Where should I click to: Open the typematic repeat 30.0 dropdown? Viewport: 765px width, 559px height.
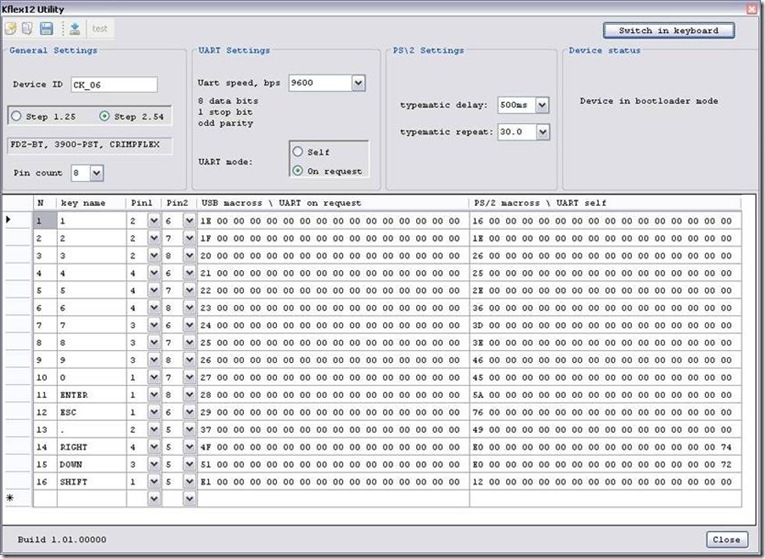click(x=543, y=132)
